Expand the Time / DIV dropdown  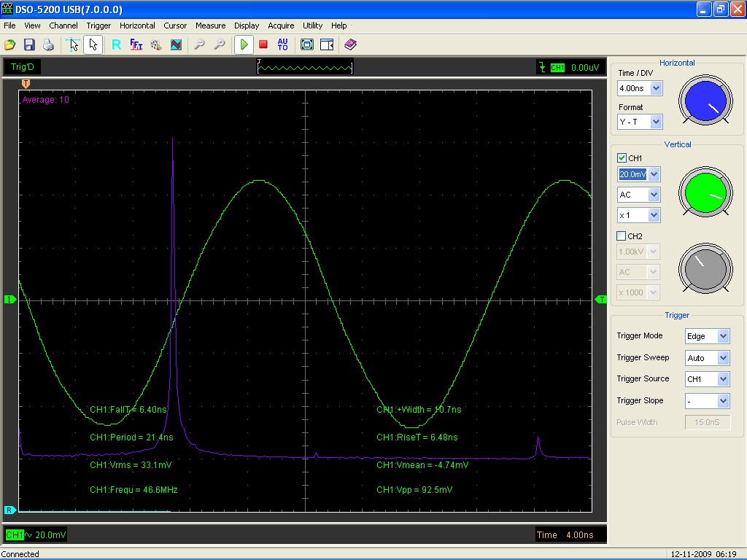point(655,88)
